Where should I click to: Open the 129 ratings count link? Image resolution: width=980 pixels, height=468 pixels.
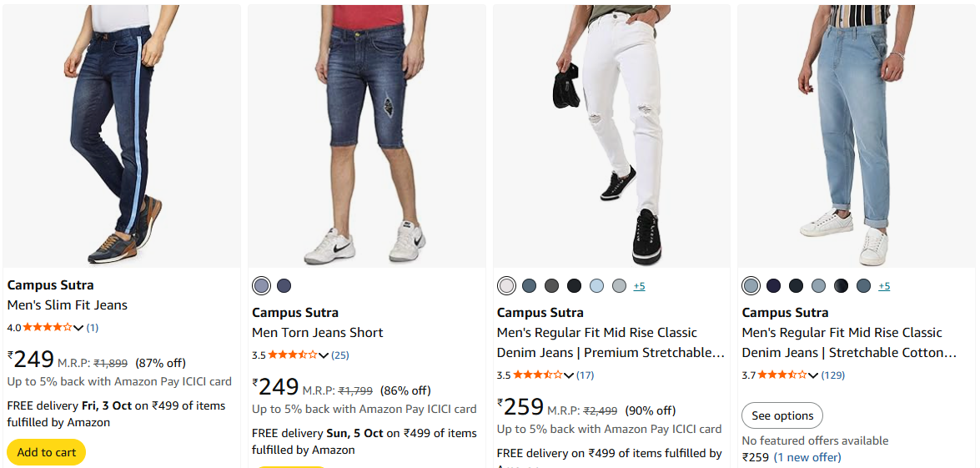tap(832, 375)
